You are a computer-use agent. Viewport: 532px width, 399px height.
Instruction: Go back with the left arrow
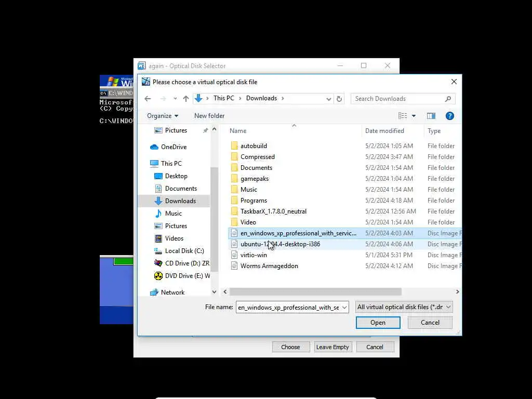point(148,99)
